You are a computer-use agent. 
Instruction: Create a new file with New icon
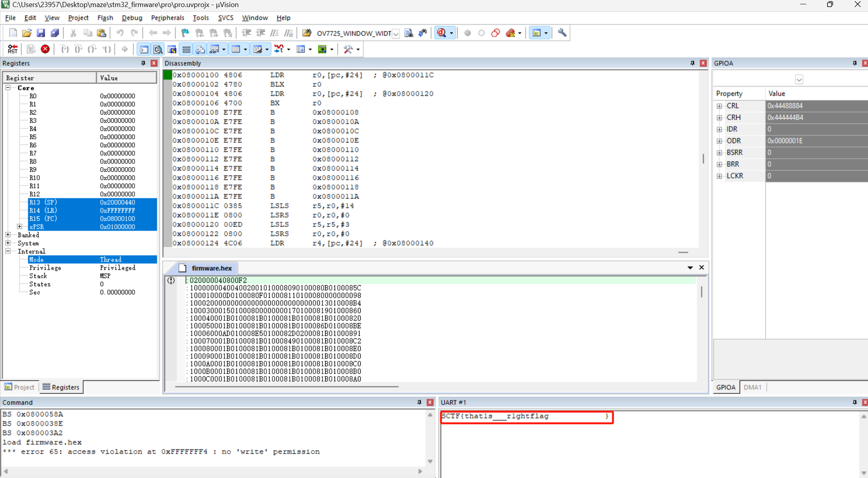(13, 33)
